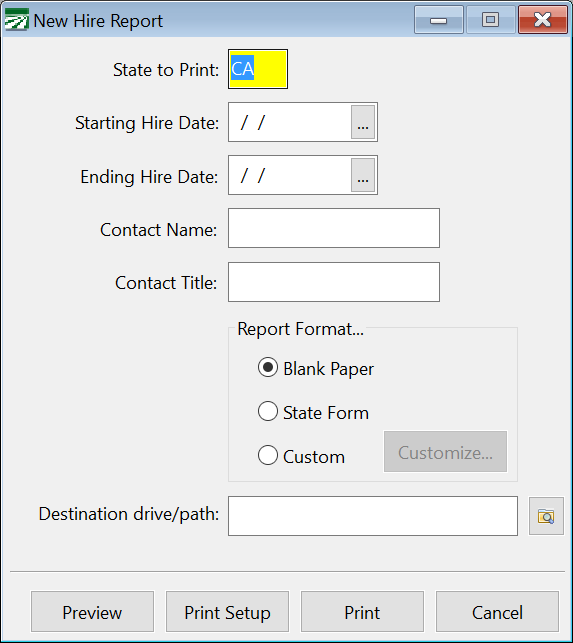Click the folder browse icon beside destination path
Screen dimensions: 573x643
[x=546, y=516]
